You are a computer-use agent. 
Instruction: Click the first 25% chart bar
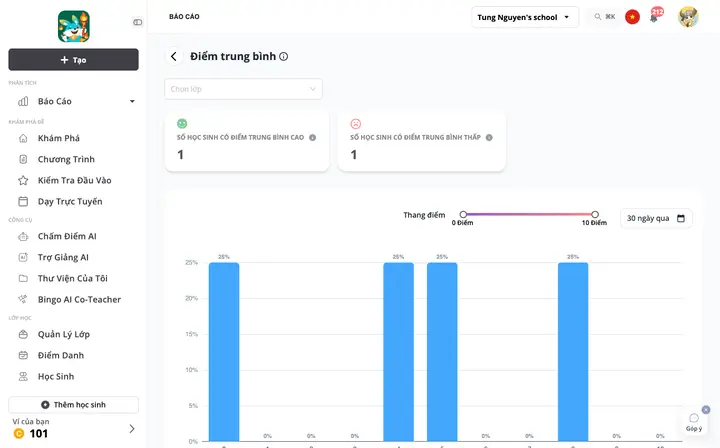pos(224,352)
